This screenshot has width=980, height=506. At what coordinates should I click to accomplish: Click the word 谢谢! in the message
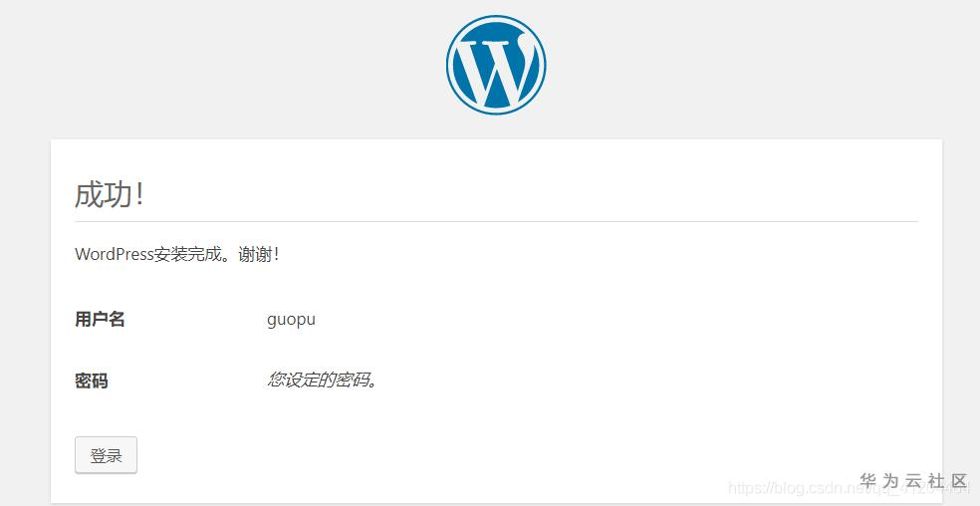259,254
